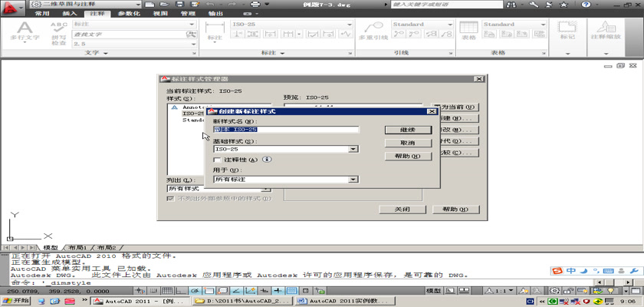Click the Multileader tool icon

point(373,28)
